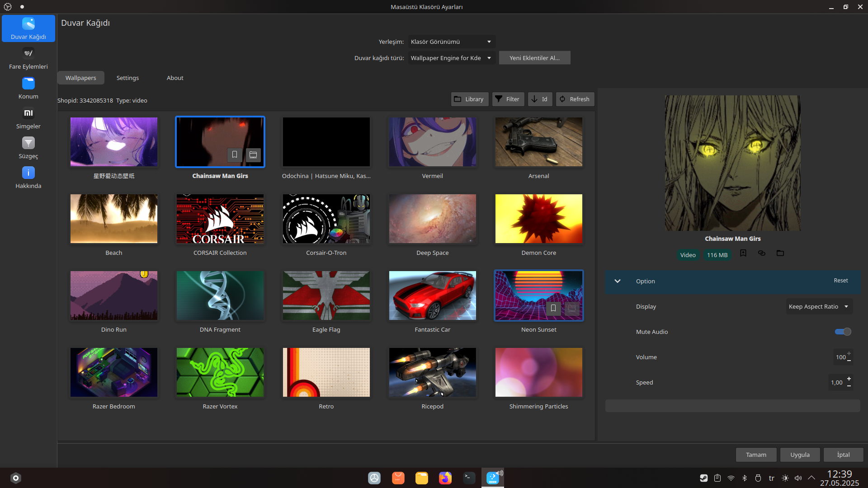Switch to the About tab

(175, 78)
